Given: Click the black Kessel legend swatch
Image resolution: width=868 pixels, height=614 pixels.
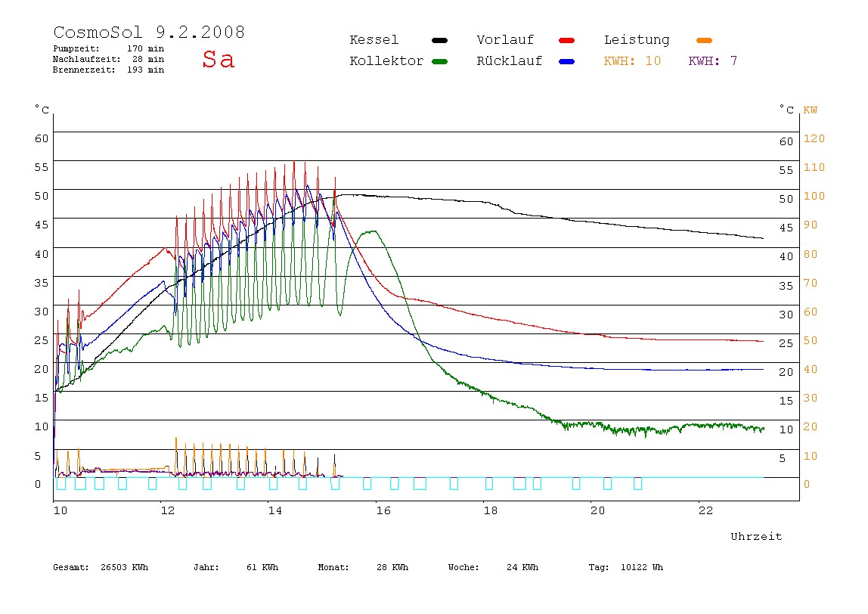Looking at the screenshot, I should click(x=439, y=40).
